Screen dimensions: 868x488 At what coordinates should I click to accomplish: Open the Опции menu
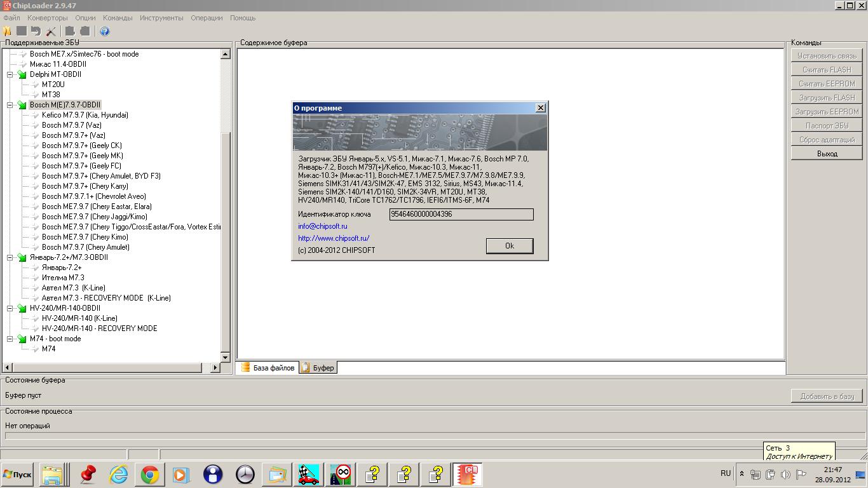85,18
